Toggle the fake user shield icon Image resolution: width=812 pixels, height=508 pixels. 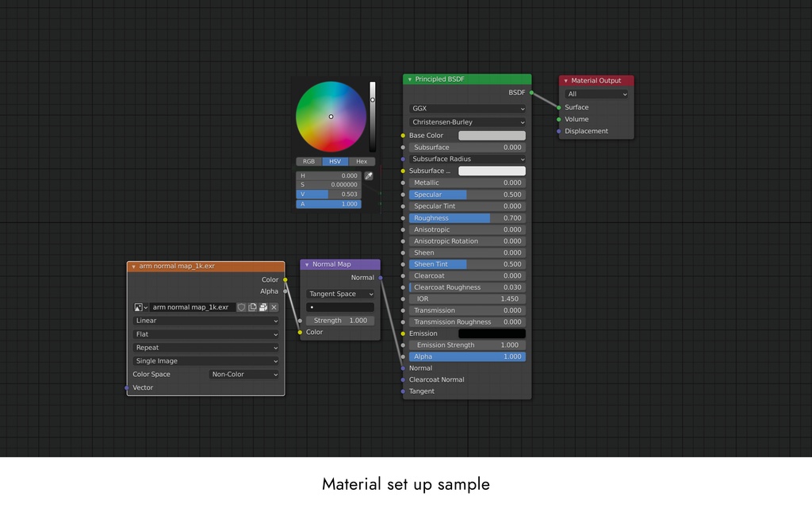(x=241, y=307)
